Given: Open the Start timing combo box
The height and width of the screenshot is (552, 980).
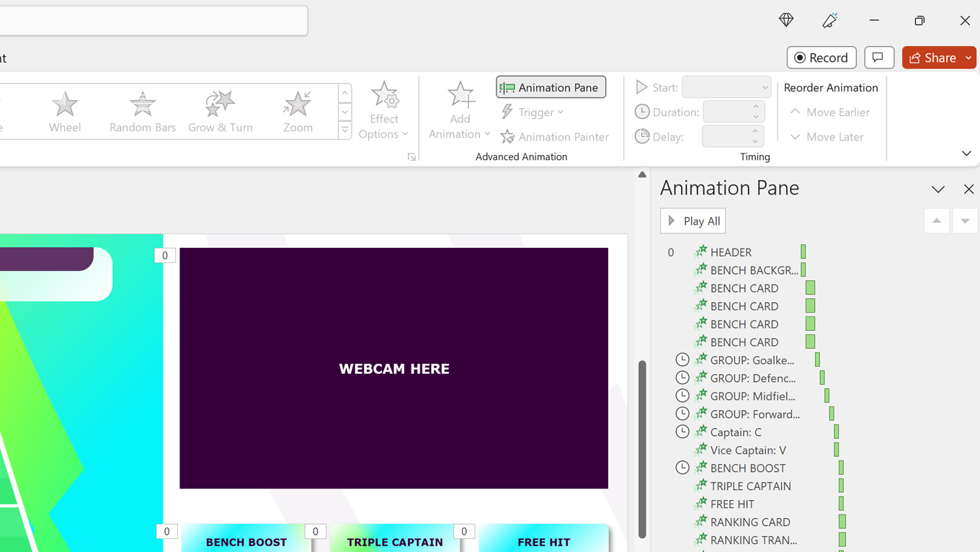Looking at the screenshot, I should [x=726, y=87].
